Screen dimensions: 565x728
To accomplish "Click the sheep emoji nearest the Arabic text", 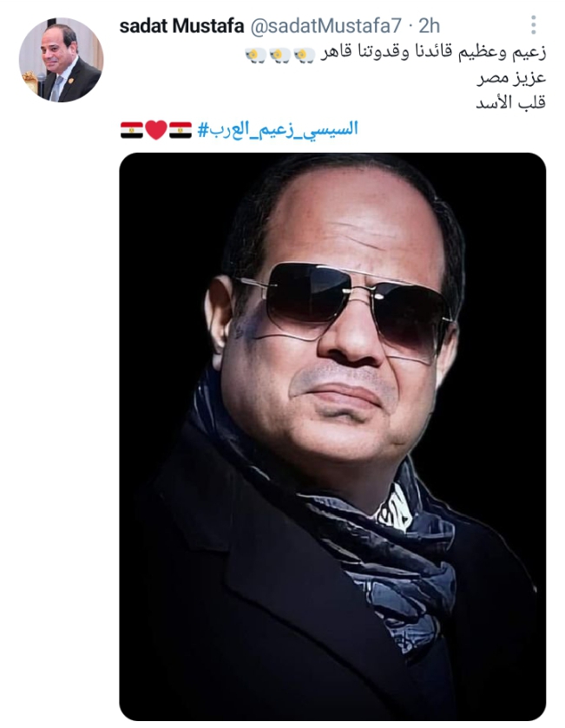I will 305,56.
